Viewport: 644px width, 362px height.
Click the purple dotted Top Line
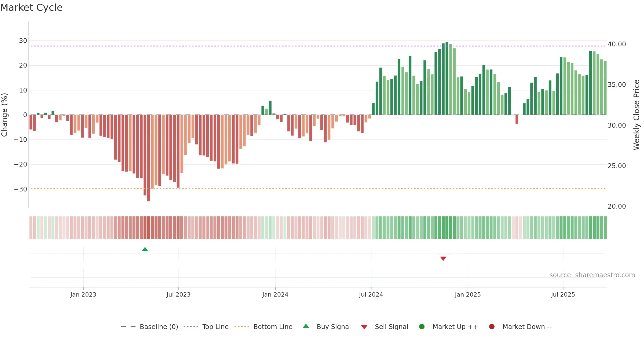coord(318,46)
